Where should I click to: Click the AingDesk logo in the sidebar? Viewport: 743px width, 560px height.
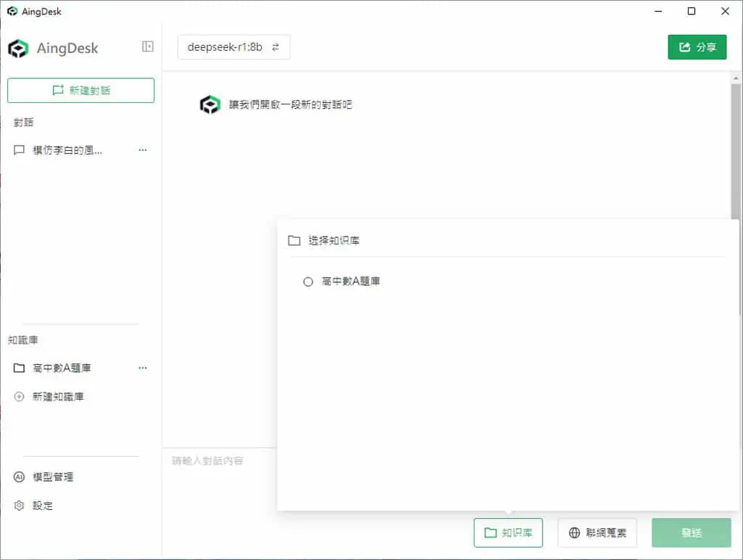tap(18, 49)
